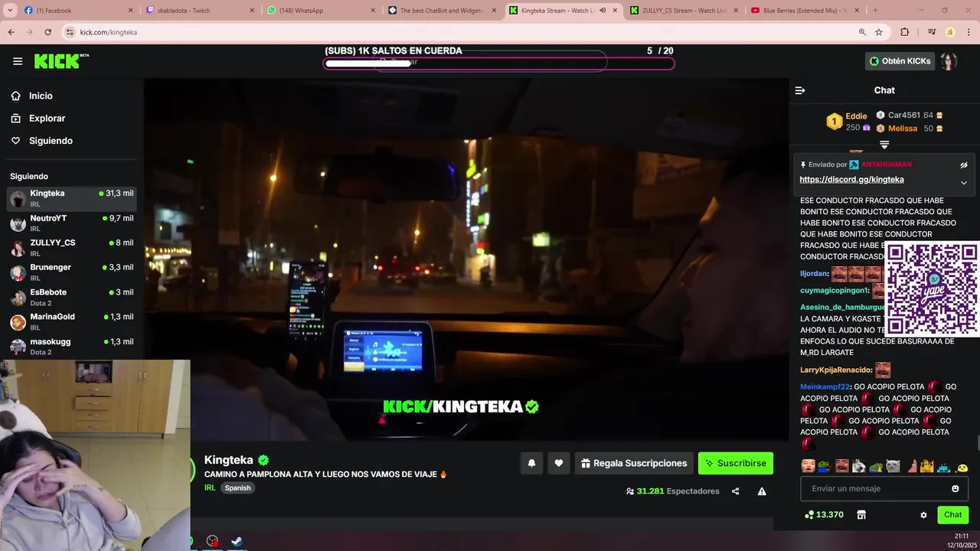The height and width of the screenshot is (551, 980).
Task: Click the Suscribirse button
Action: coord(736,463)
